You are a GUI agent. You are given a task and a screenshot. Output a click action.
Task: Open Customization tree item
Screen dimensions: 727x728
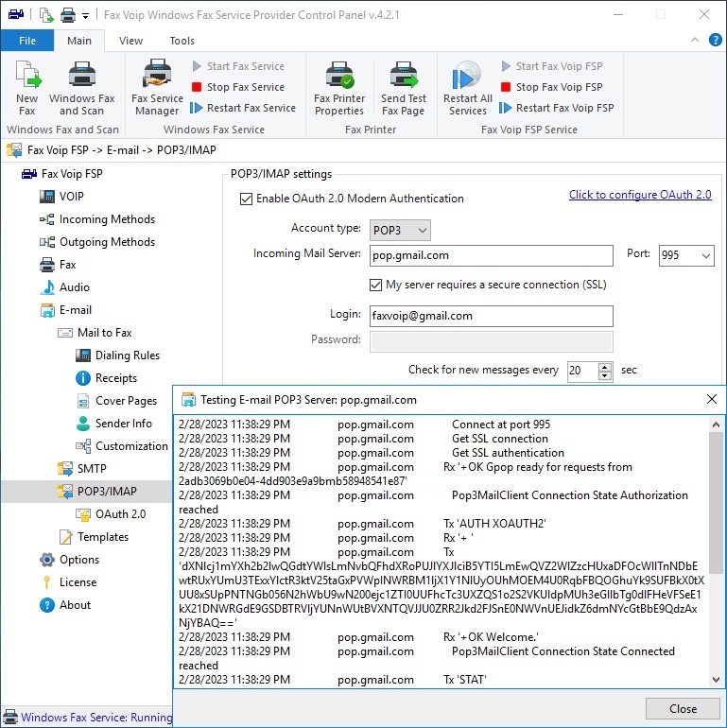click(x=122, y=446)
